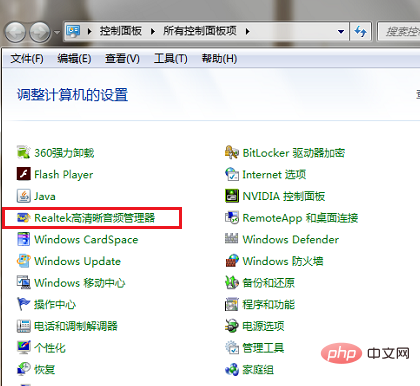
Task: Click the control panel icon in address bar
Action: click(x=73, y=31)
